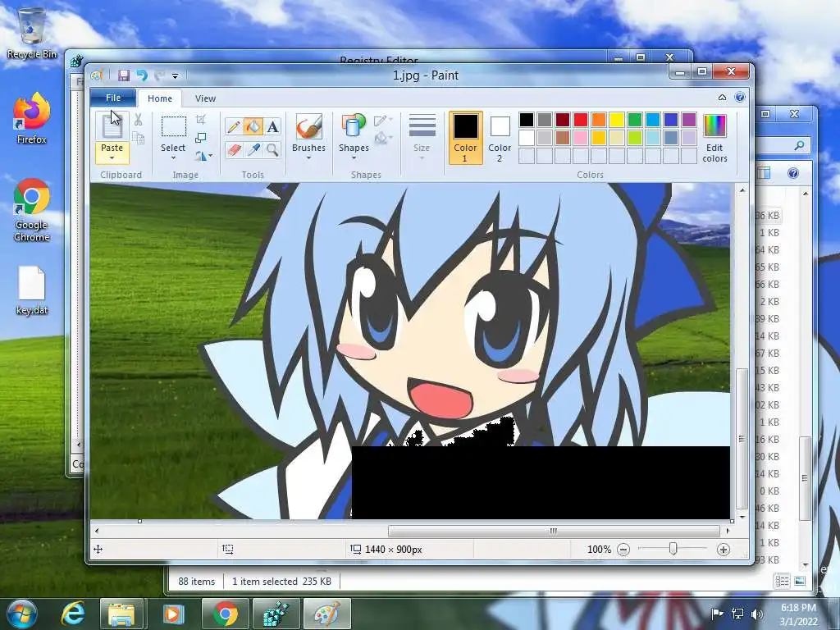Pick the red color swatch

(580, 120)
